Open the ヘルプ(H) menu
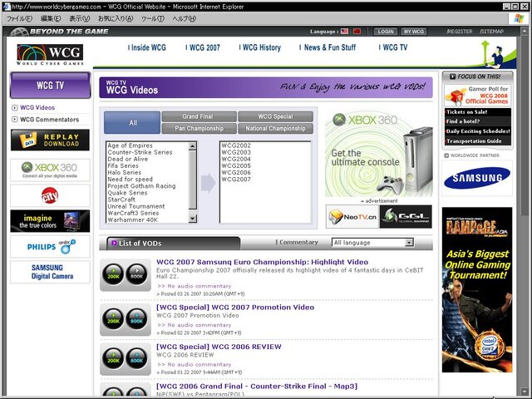Viewport: 532px width, 399px height. coord(185,18)
